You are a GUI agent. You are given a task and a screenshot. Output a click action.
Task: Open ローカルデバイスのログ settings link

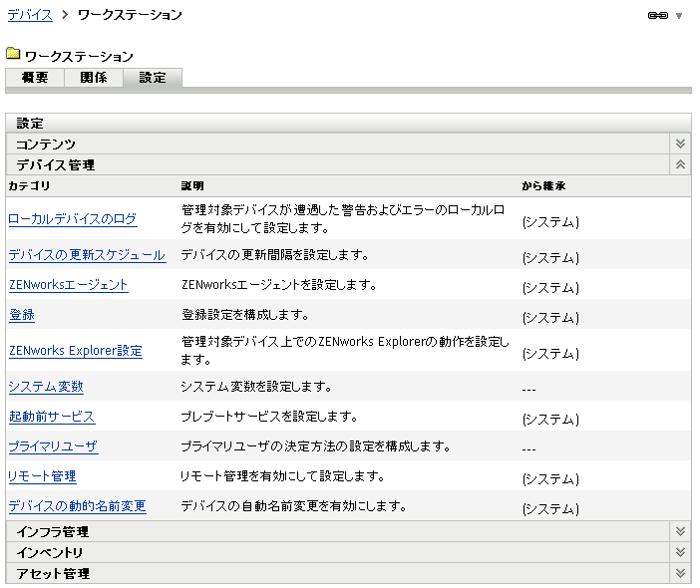73,219
